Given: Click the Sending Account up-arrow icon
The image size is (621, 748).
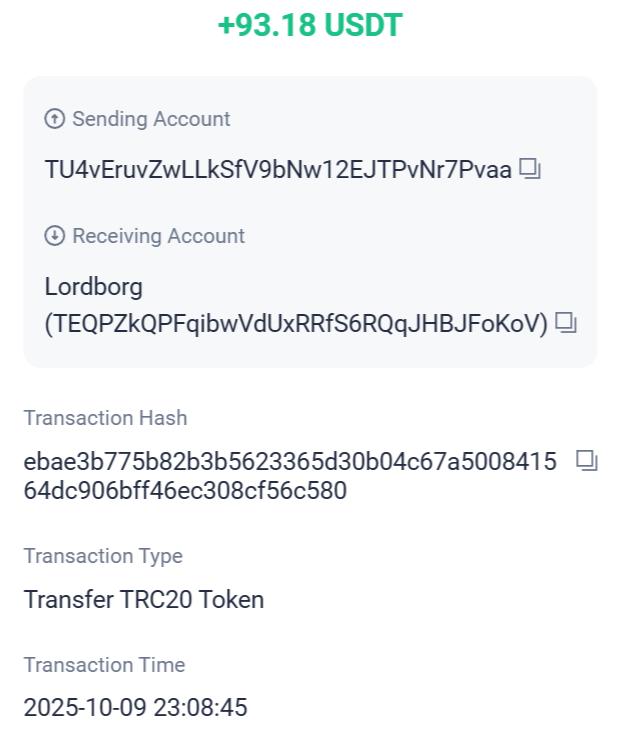Looking at the screenshot, I should [55, 119].
